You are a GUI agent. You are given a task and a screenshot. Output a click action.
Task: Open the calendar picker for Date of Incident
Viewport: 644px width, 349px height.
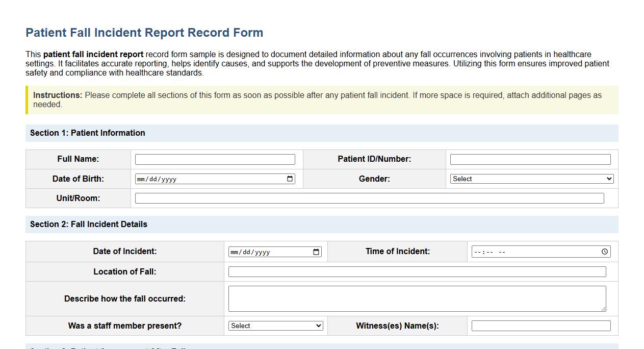(x=316, y=252)
